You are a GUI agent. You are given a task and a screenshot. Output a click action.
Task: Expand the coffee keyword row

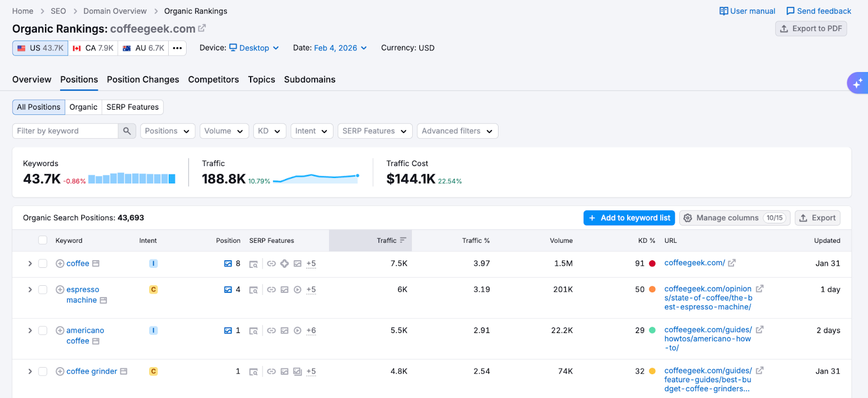tap(30, 264)
